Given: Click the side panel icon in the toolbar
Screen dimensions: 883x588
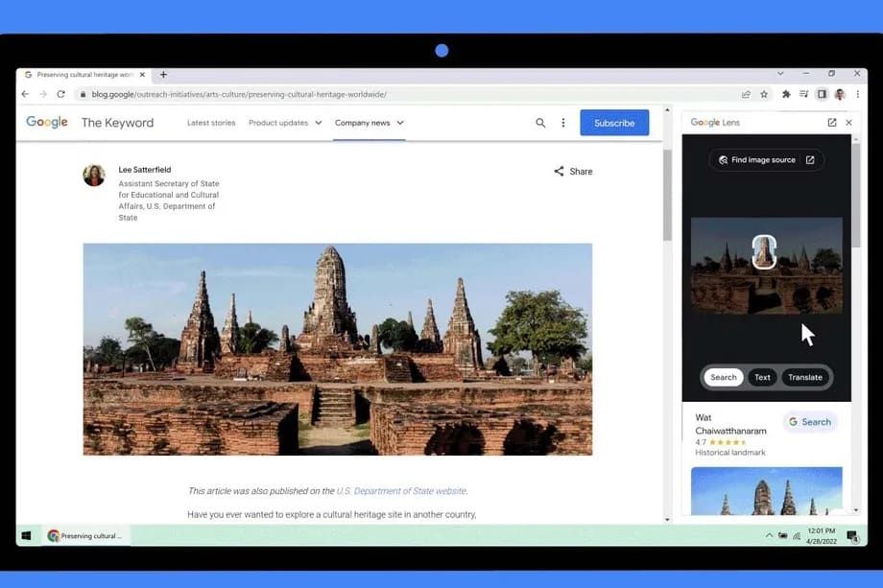Looking at the screenshot, I should tap(822, 94).
